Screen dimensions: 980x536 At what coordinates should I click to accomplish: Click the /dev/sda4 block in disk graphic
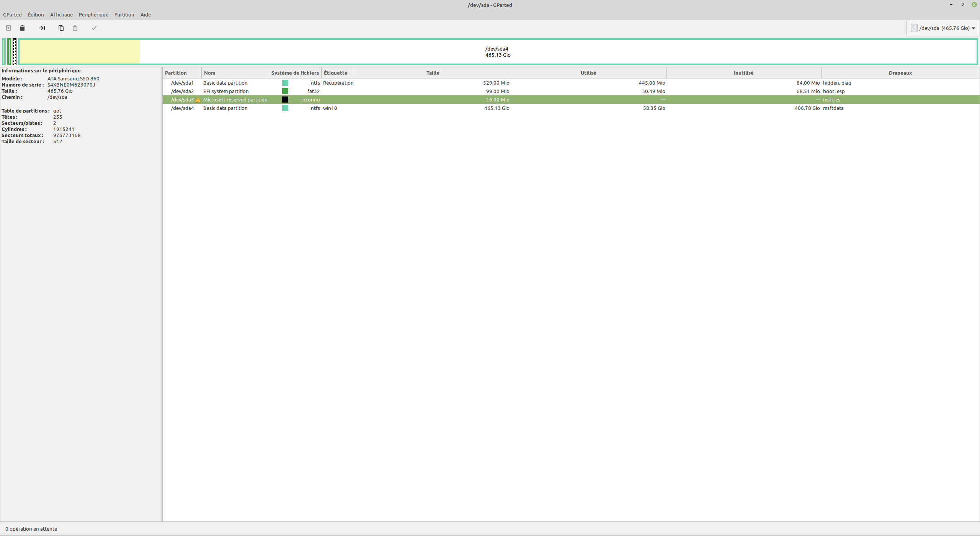point(498,52)
